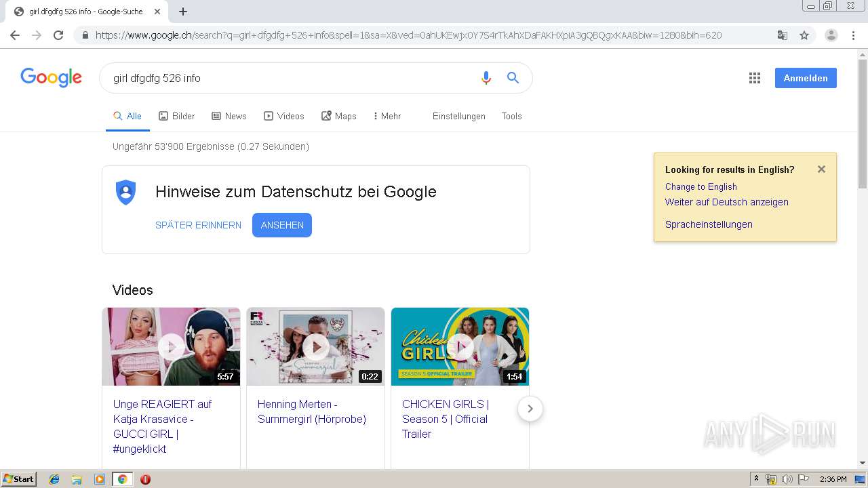Open the Google apps grid icon
This screenshot has height=488, width=868.
point(755,78)
